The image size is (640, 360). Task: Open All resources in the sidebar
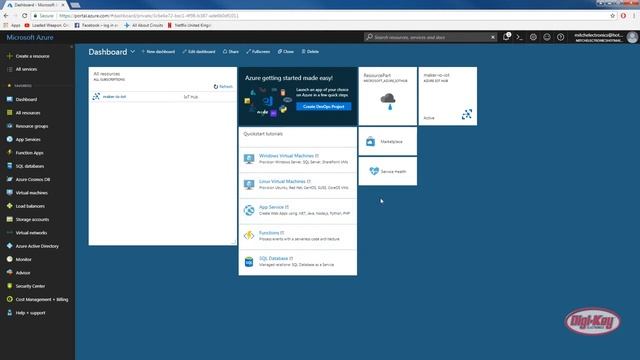[x=28, y=113]
